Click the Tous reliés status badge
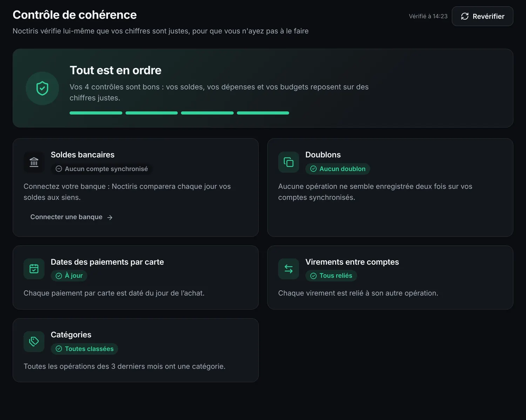 (x=331, y=276)
